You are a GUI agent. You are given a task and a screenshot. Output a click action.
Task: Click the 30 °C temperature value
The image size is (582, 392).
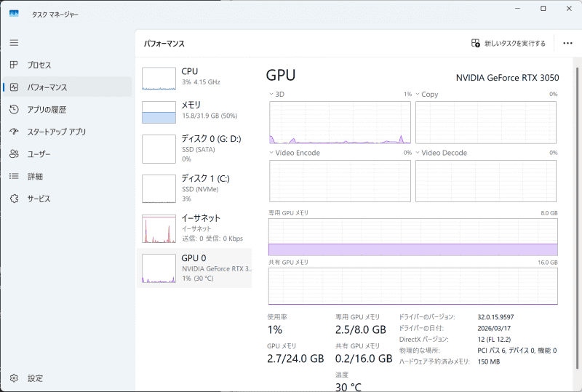pyautogui.click(x=348, y=387)
